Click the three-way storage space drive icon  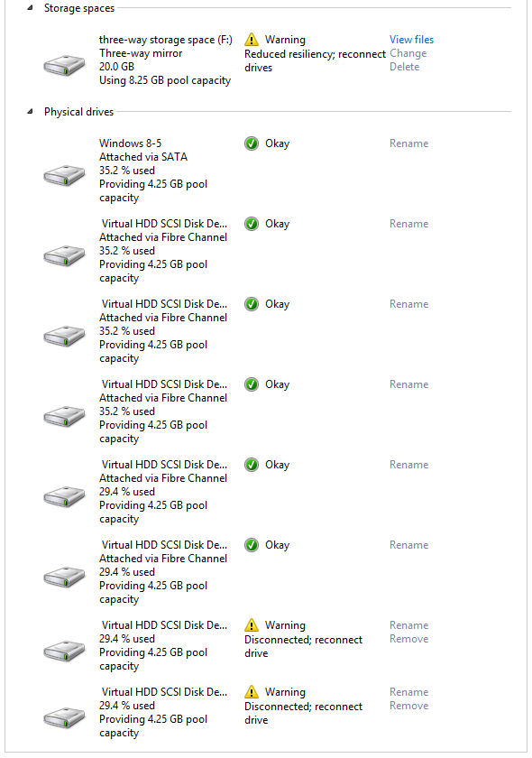coord(64,65)
